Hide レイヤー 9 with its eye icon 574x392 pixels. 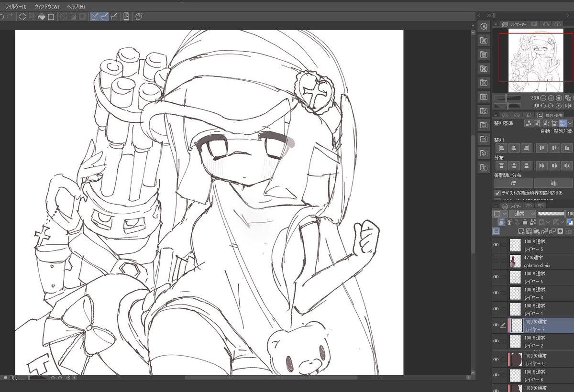(496, 359)
